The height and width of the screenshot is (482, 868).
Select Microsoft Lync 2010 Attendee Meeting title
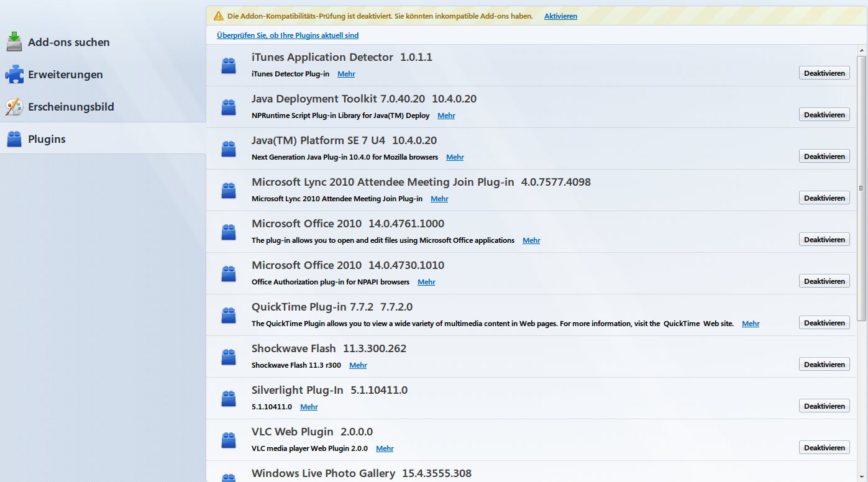[383, 182]
